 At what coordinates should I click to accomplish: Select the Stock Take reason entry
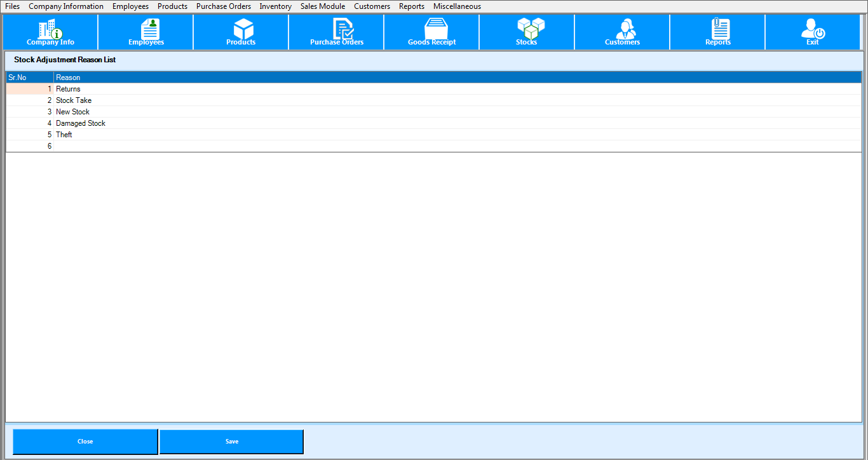coord(74,100)
